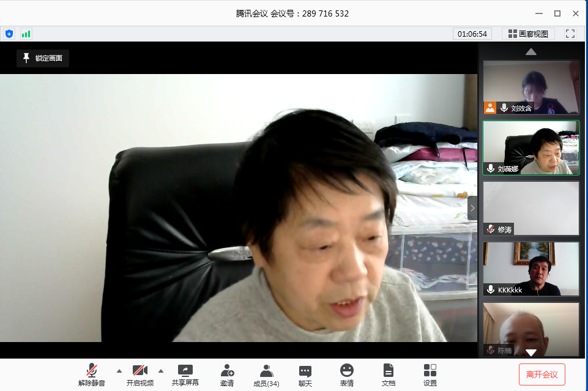Open the documents (文档) panel
588x391 pixels.
[x=388, y=375]
